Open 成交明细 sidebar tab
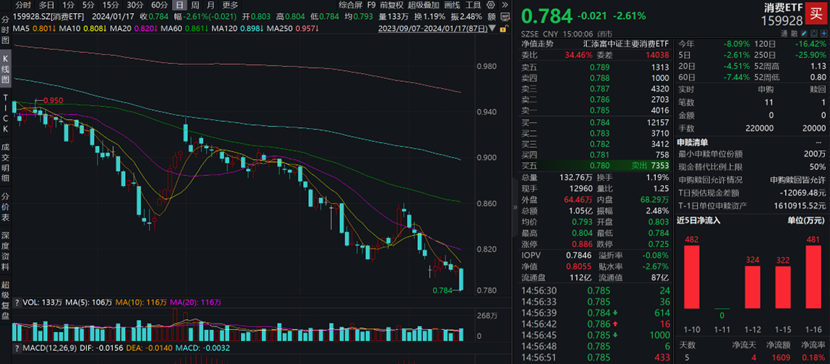 6,162
